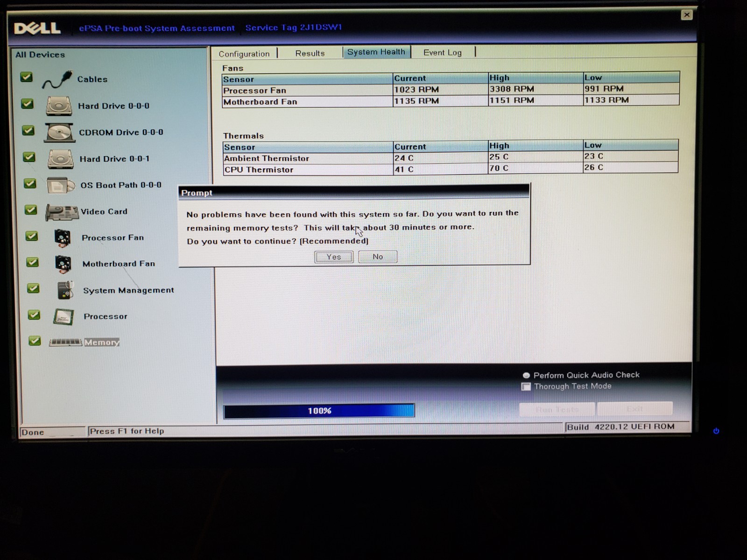
Task: Click the Service Tag 2J1DSW1 text
Action: [294, 28]
